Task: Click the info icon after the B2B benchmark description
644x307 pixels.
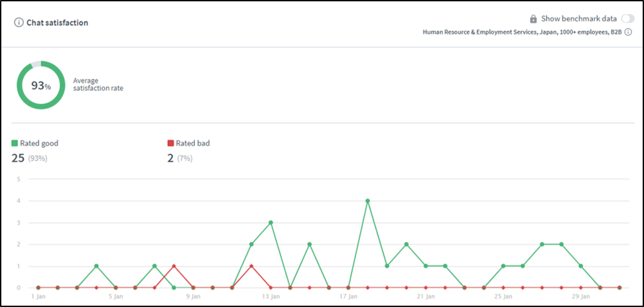Action: pos(627,32)
